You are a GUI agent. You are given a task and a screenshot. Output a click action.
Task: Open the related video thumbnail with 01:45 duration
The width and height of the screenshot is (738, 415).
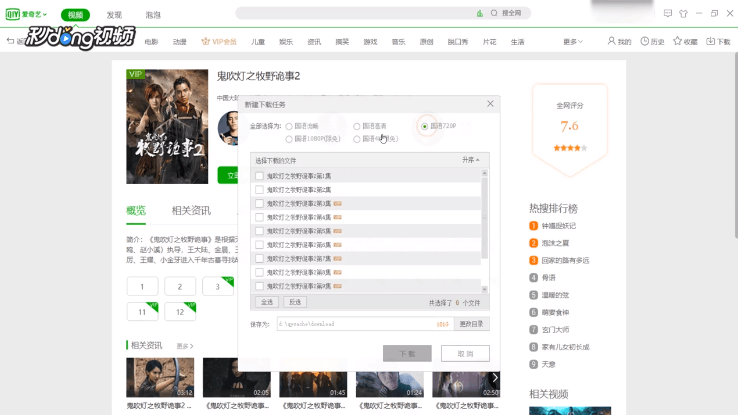[x=313, y=377]
